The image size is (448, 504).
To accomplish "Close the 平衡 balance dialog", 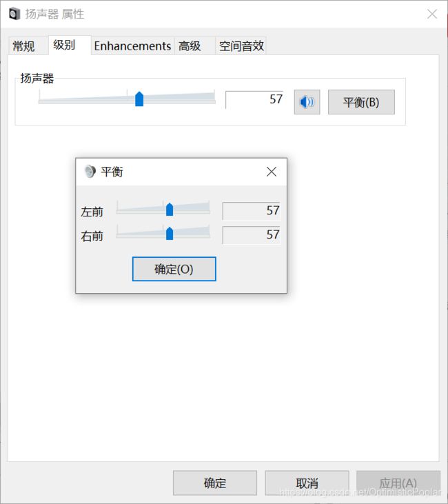I will pos(272,172).
